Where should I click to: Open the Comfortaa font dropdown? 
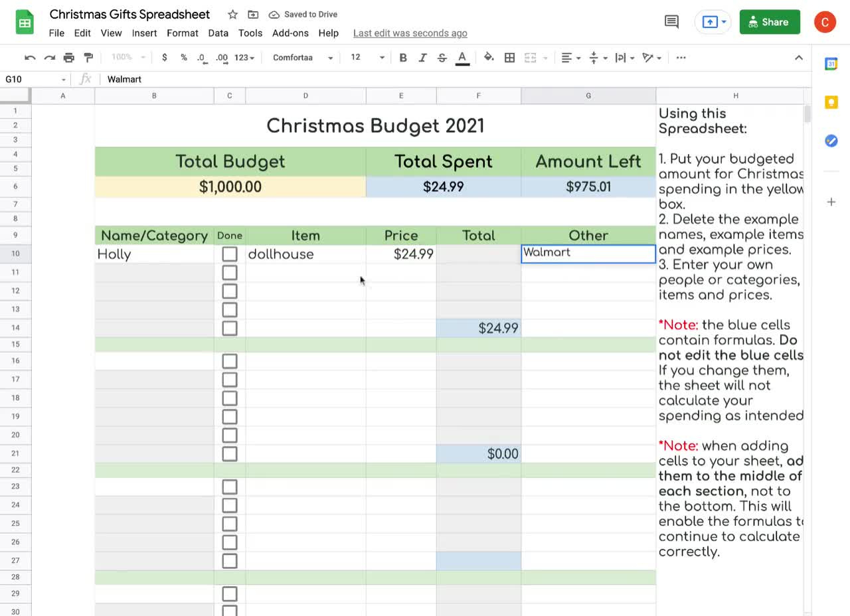pyautogui.click(x=302, y=58)
